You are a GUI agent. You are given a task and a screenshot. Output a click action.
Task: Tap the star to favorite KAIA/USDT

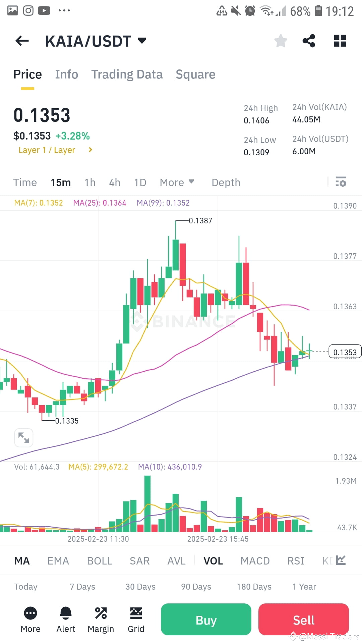tap(281, 41)
